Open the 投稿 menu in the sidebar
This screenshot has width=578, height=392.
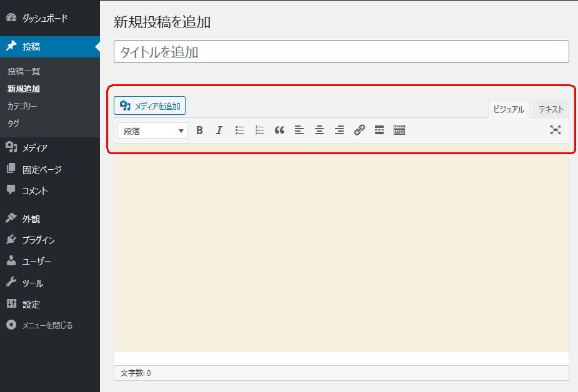(50, 47)
